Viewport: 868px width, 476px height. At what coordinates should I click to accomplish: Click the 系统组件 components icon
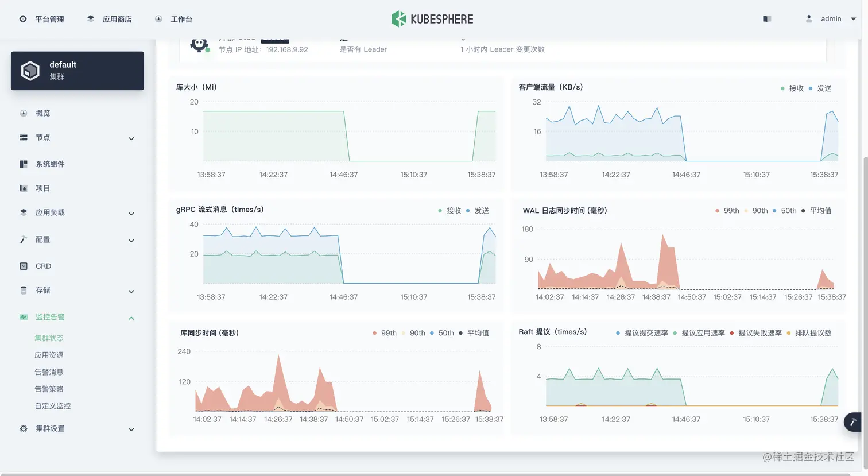[24, 164]
